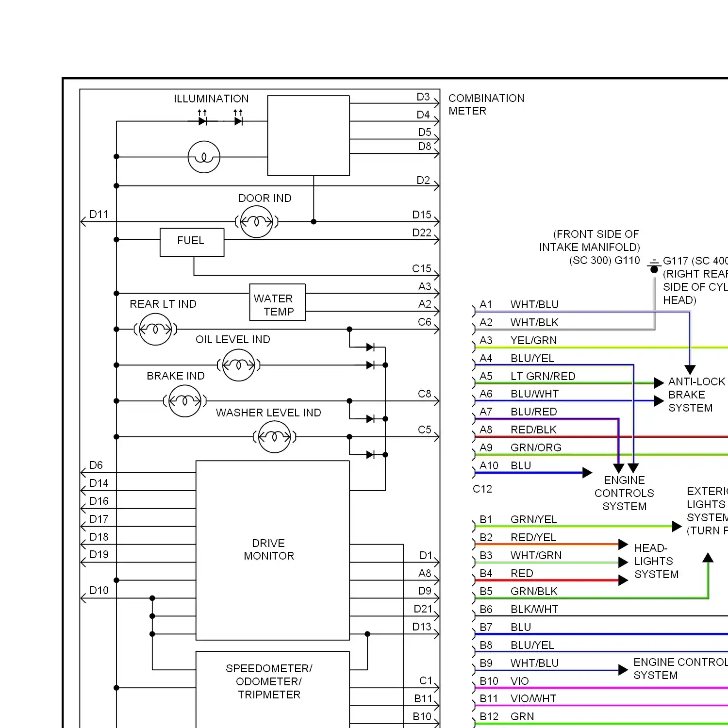
Task: Click the REAR LT IND lamp symbol
Action: click(155, 329)
